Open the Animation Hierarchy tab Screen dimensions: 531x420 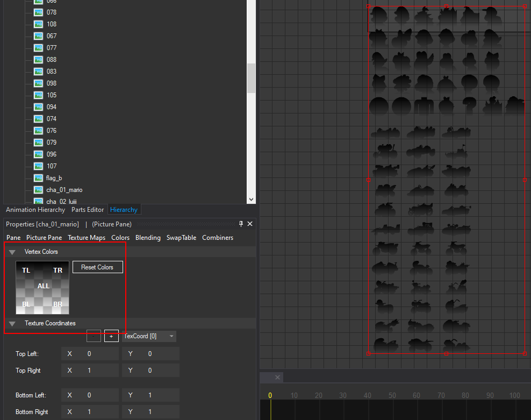35,210
